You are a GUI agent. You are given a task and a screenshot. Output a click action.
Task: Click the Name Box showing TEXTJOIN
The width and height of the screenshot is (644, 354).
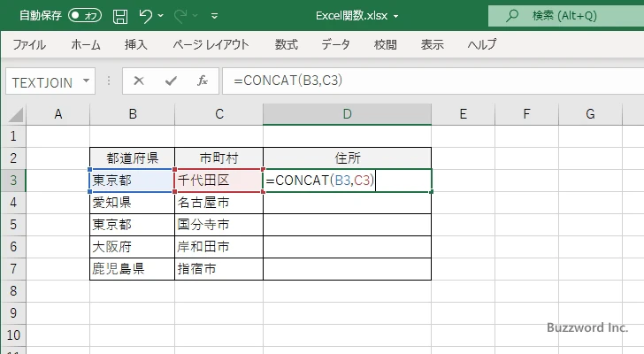pyautogui.click(x=42, y=81)
